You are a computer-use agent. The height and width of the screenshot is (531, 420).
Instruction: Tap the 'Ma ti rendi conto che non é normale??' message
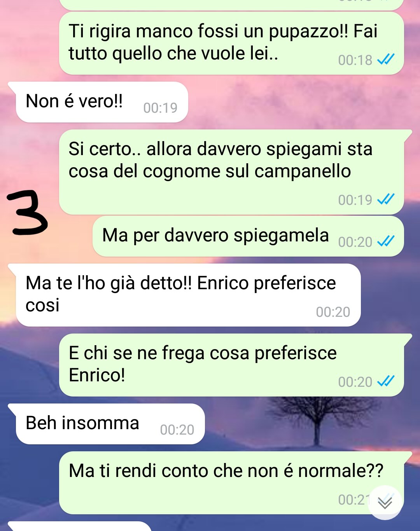231,483
